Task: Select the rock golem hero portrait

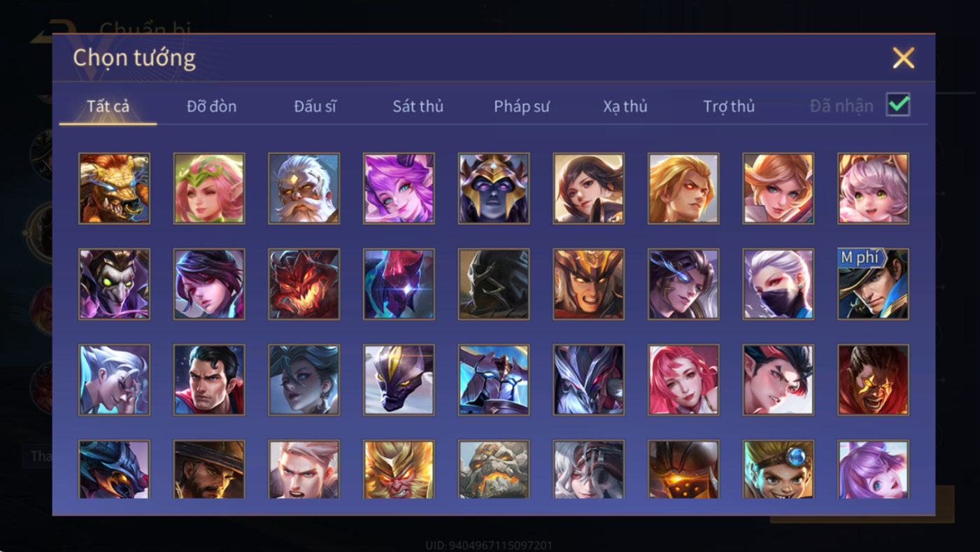Action: click(494, 469)
